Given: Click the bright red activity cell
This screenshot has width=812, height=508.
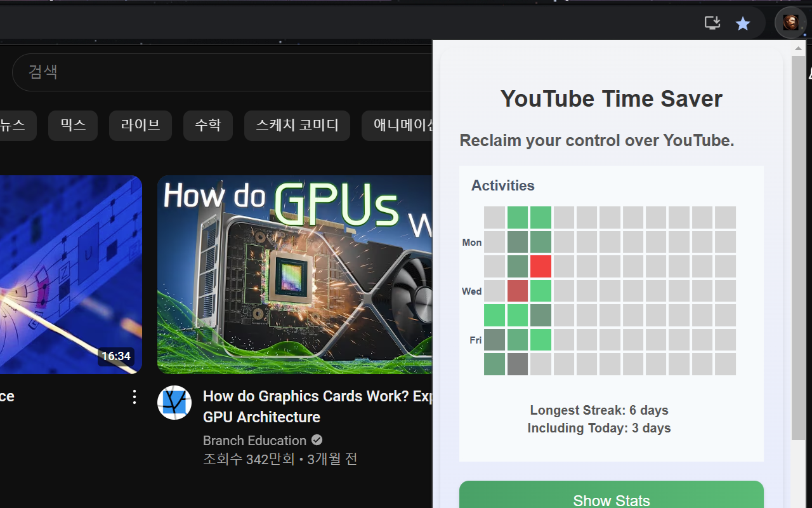Looking at the screenshot, I should pyautogui.click(x=540, y=266).
